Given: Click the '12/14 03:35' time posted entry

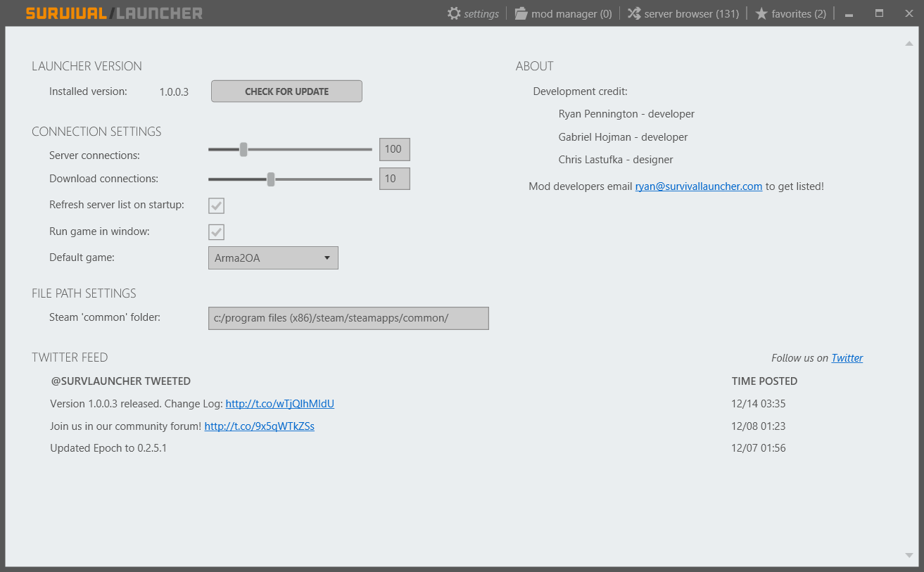Looking at the screenshot, I should 759,404.
